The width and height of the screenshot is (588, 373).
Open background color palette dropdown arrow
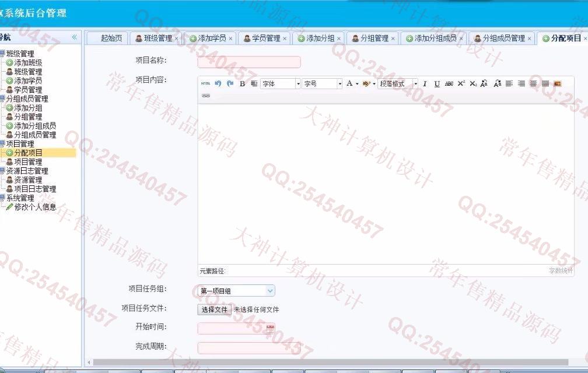[374, 84]
